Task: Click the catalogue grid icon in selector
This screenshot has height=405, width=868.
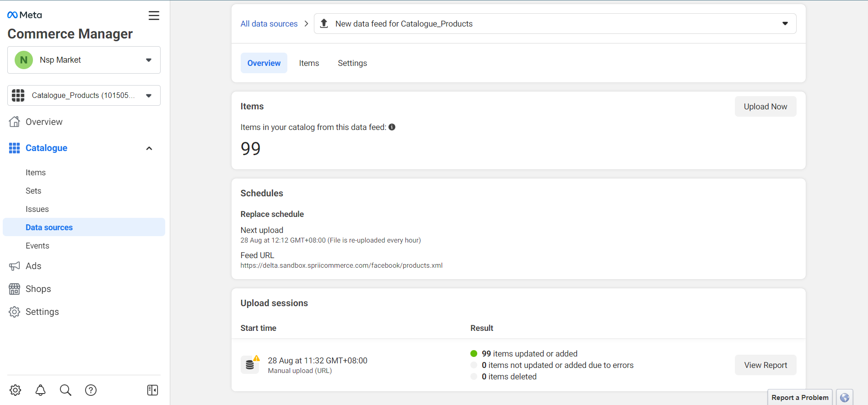Action: tap(18, 95)
